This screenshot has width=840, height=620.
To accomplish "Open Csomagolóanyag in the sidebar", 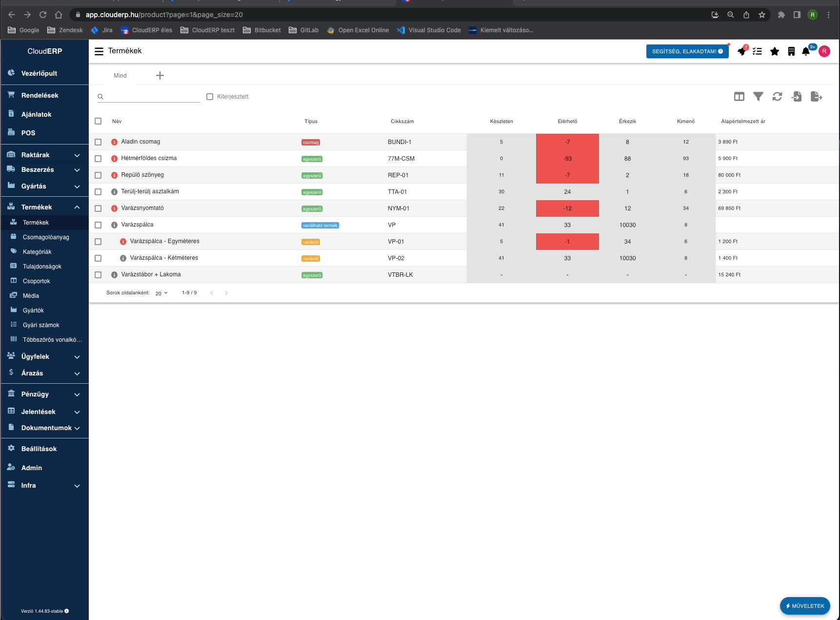I will pyautogui.click(x=46, y=237).
